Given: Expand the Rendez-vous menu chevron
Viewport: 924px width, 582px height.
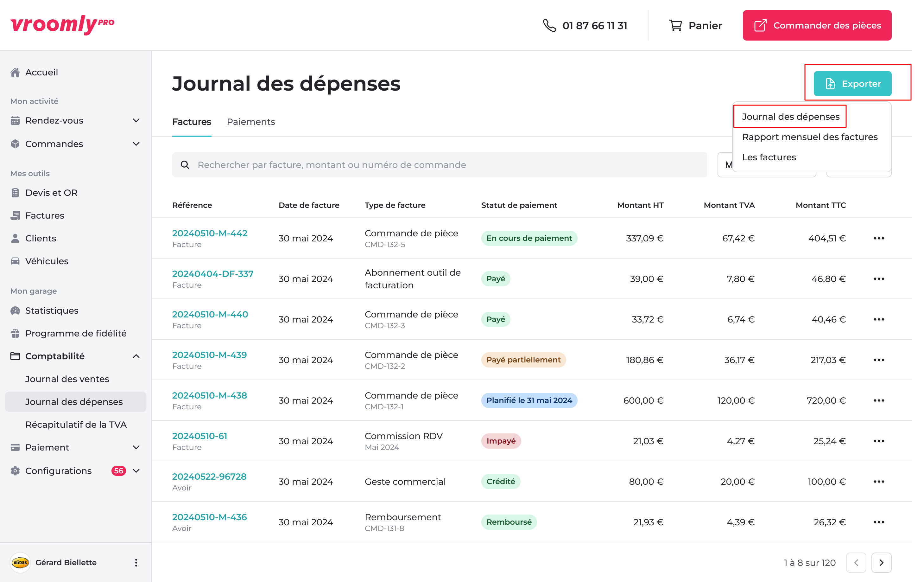Looking at the screenshot, I should coord(136,120).
